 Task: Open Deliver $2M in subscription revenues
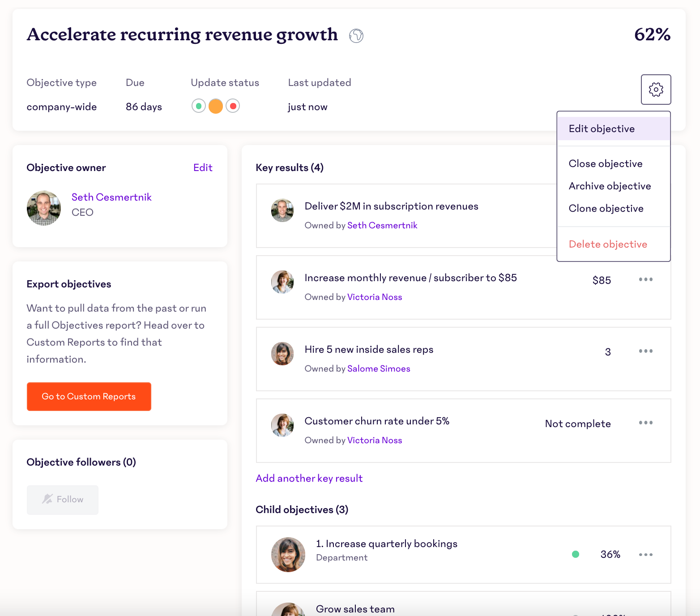point(392,206)
